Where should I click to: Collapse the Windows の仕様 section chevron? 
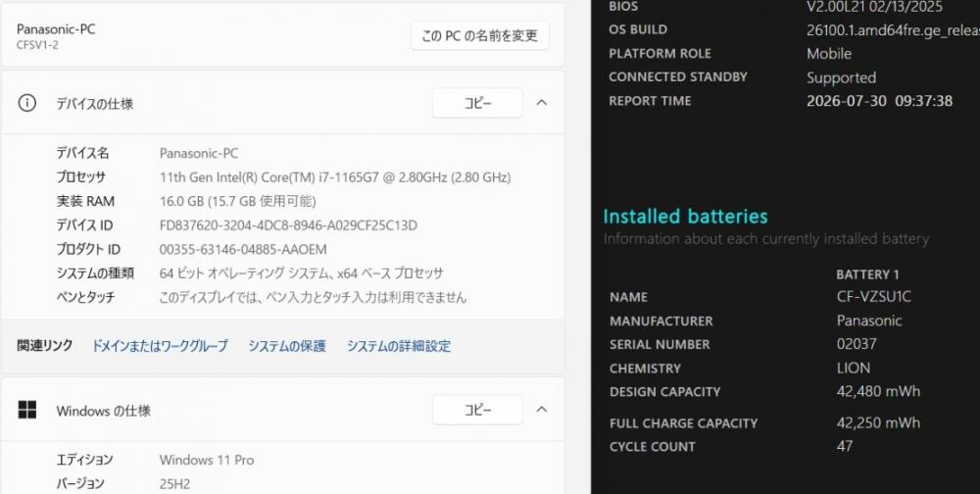pyautogui.click(x=542, y=409)
